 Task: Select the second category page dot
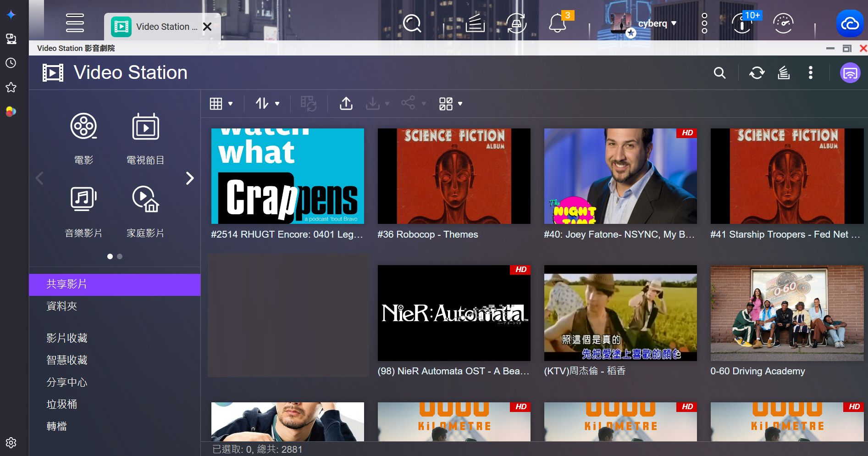tap(120, 256)
